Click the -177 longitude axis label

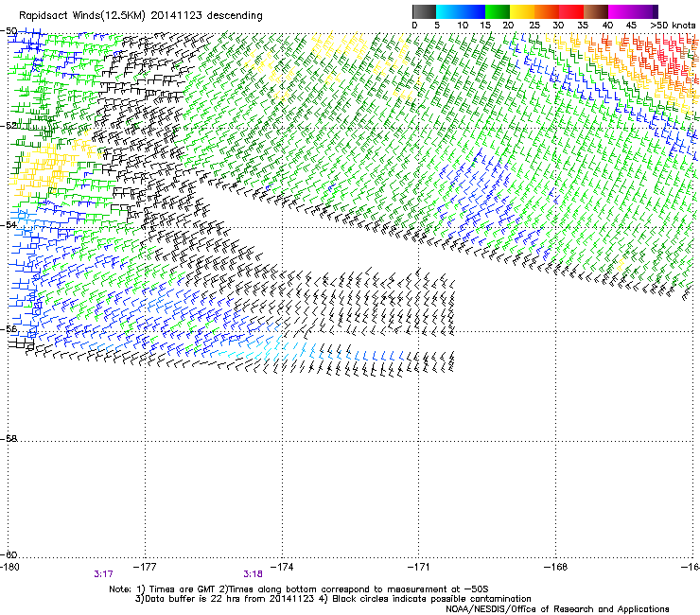point(145,567)
